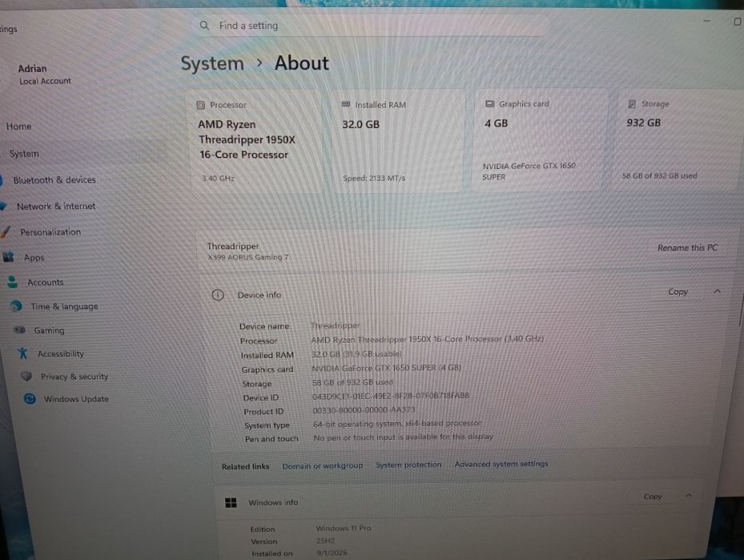This screenshot has width=744, height=560.
Task: Copy the Device info details
Action: click(x=678, y=292)
